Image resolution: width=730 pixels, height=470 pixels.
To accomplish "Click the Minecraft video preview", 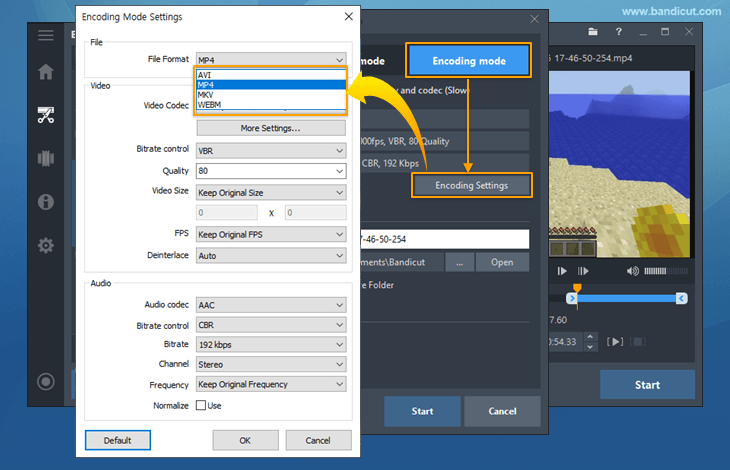I will pos(619,164).
